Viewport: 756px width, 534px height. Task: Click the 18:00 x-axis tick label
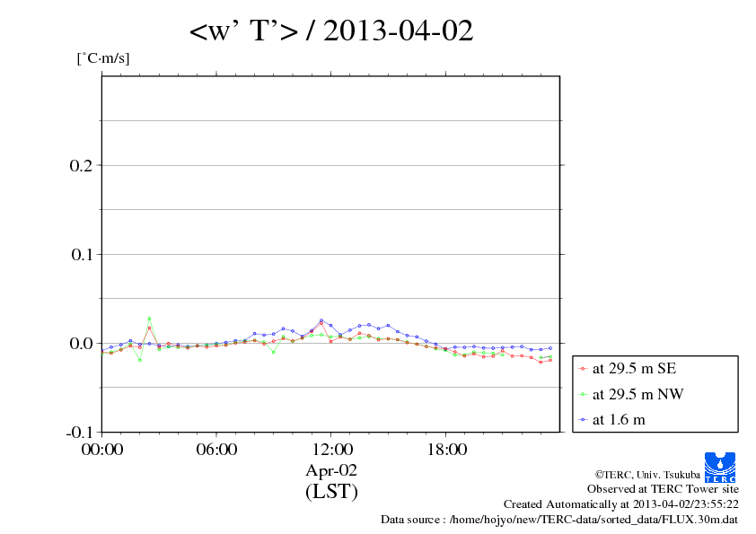tap(446, 450)
